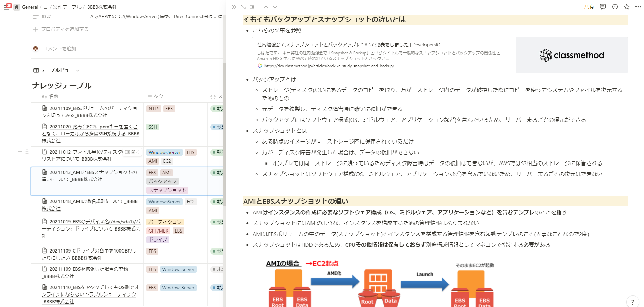The height and width of the screenshot is (307, 644).
Task: Click the コメントを追加 comment input field
Action: 61,48
